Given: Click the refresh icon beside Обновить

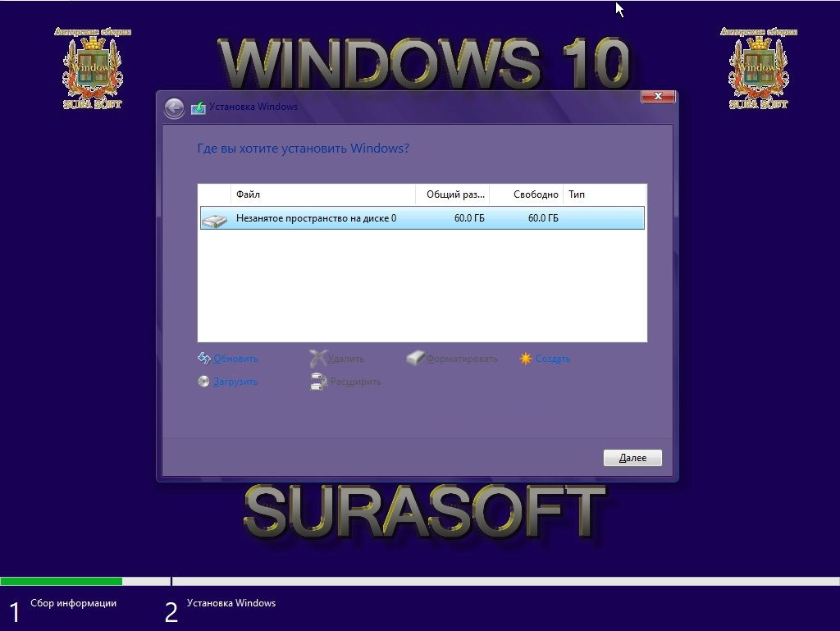Looking at the screenshot, I should click(204, 359).
